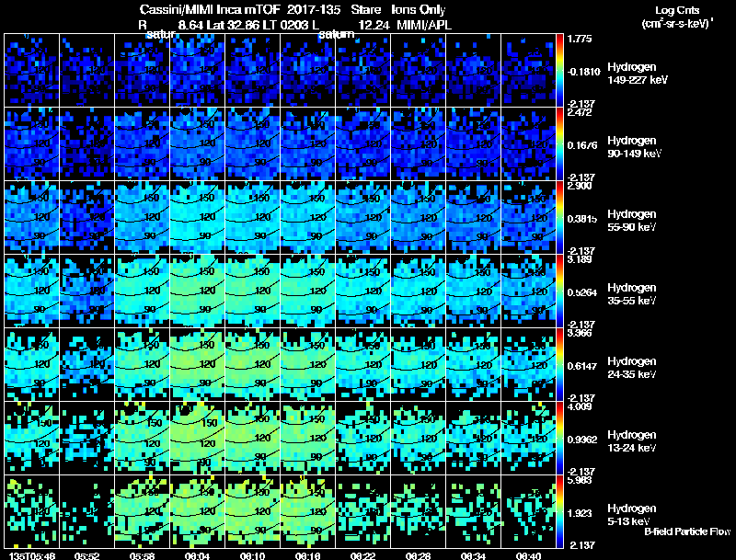The width and height of the screenshot is (736, 560).
Task: Click the color bar beside Hydrogen 5-13 keV
Action: (559, 511)
